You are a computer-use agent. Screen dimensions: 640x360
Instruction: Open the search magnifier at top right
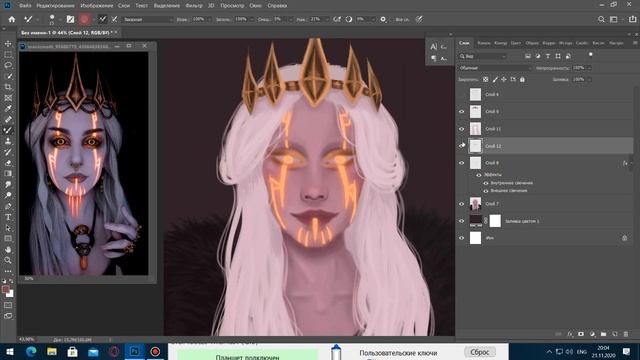tap(601, 19)
